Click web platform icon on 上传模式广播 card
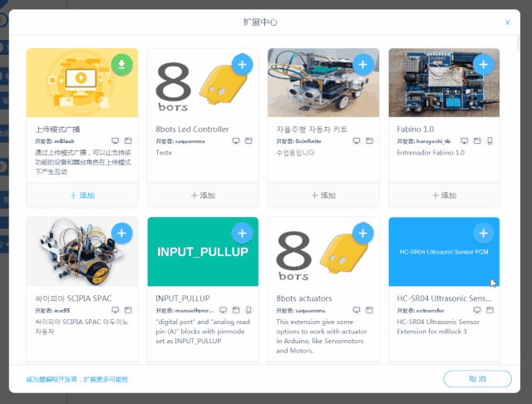The width and height of the screenshot is (532, 404). pyautogui.click(x=128, y=140)
